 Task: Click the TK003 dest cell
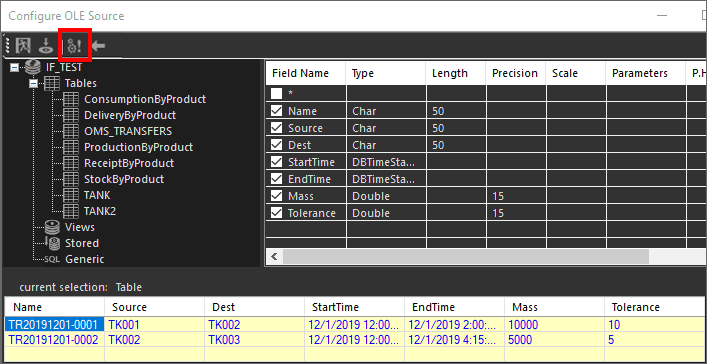(x=255, y=340)
